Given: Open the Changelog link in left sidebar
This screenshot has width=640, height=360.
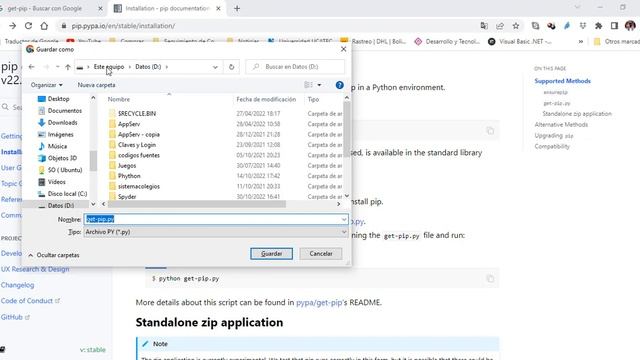Looking at the screenshot, I should 17,285.
